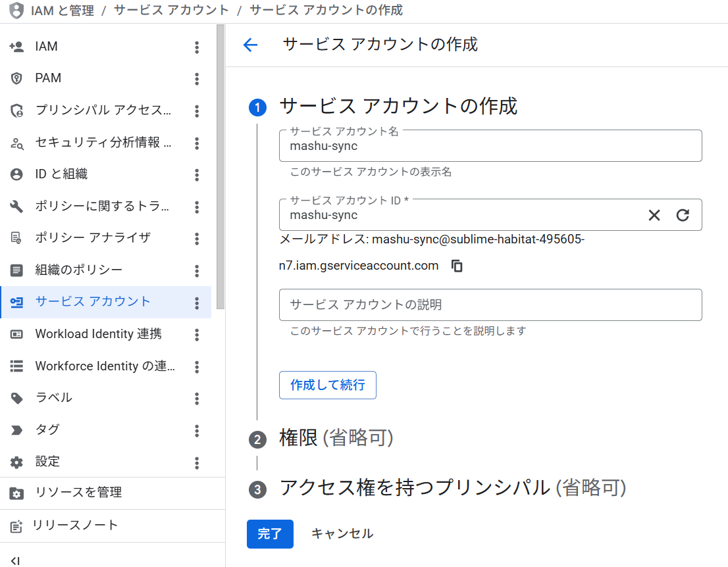The height and width of the screenshot is (567, 728).
Task: Select タグ in the sidebar
Action: [105, 430]
